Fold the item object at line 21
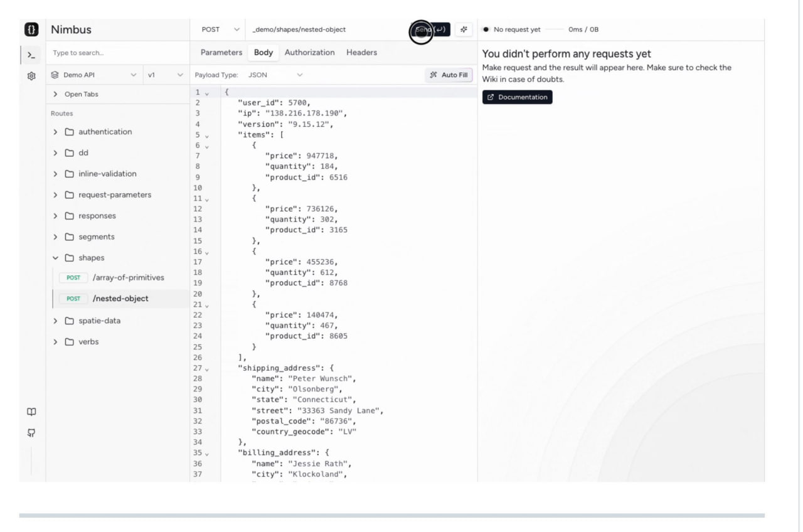The image size is (803, 532). point(206,305)
